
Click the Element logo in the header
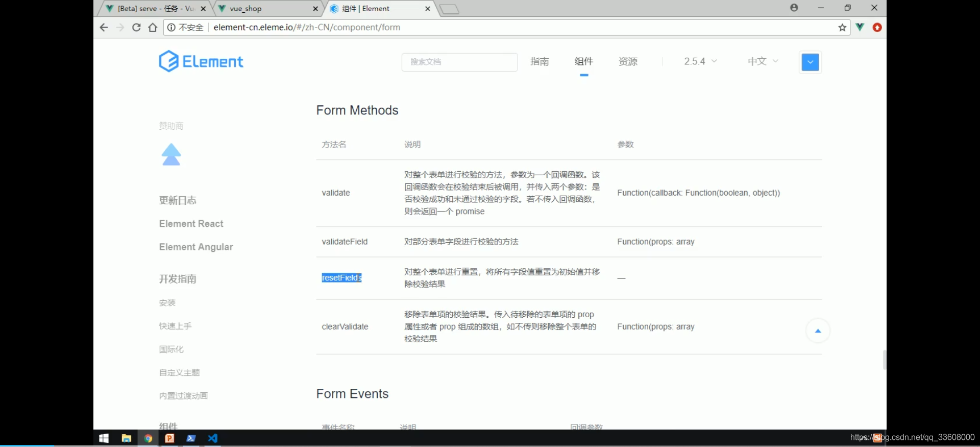(x=201, y=61)
